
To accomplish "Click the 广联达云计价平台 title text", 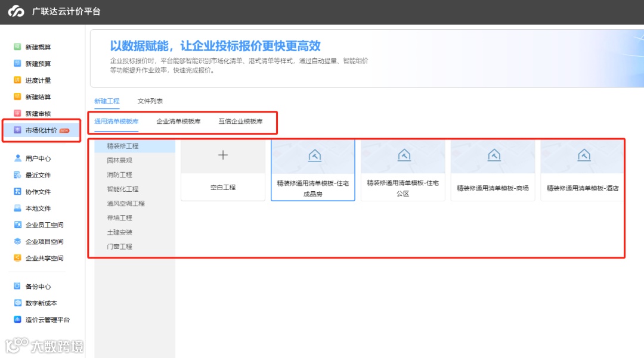I will [x=66, y=11].
